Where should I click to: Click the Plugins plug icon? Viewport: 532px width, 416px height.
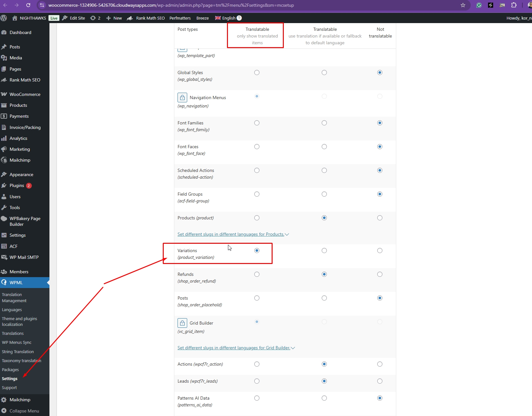click(4, 185)
